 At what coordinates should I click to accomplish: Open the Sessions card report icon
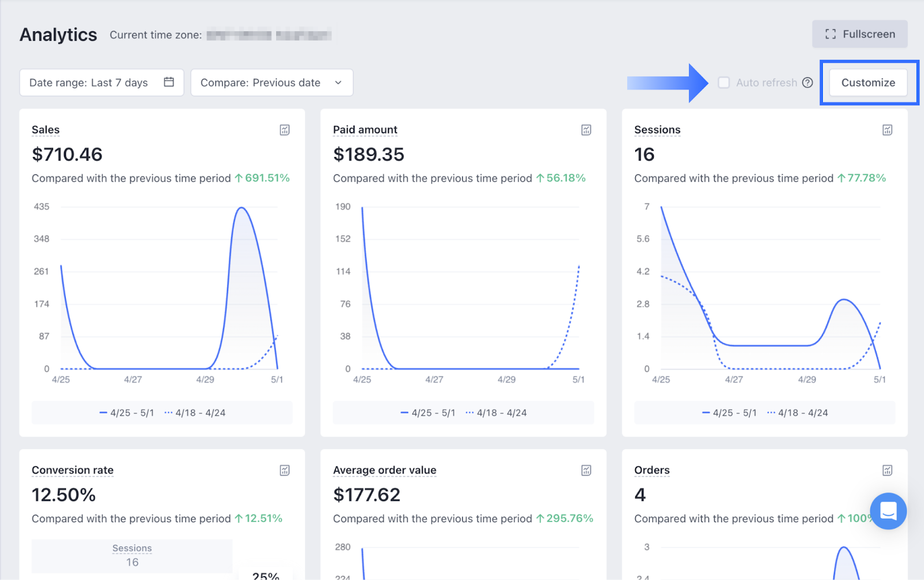888,130
